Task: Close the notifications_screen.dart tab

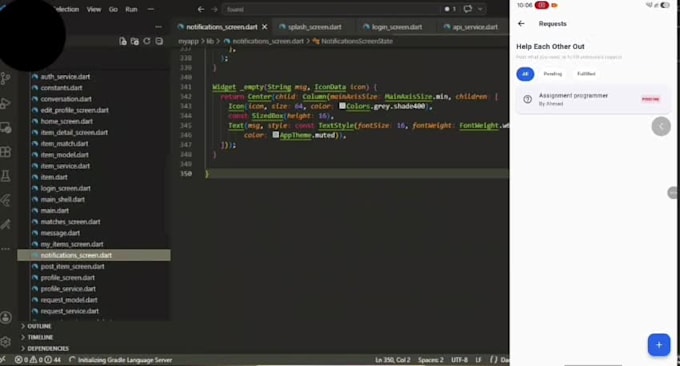Action: [265, 27]
